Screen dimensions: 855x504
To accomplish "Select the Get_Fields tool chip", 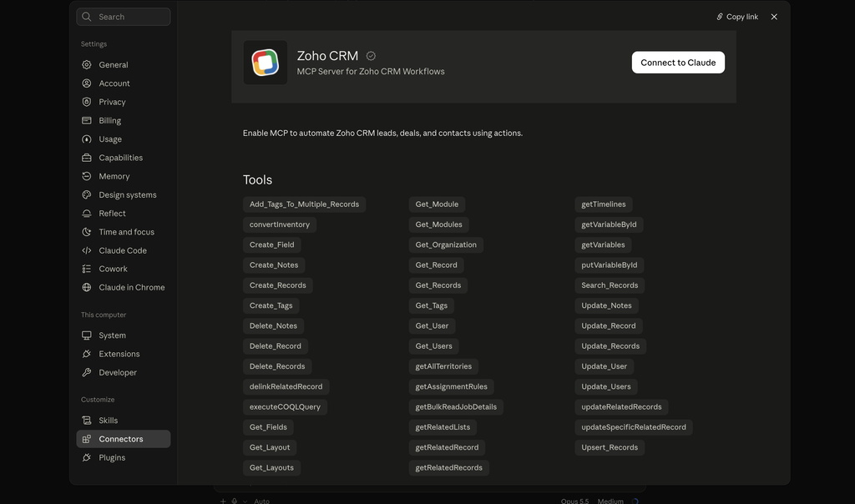I will coord(268,427).
